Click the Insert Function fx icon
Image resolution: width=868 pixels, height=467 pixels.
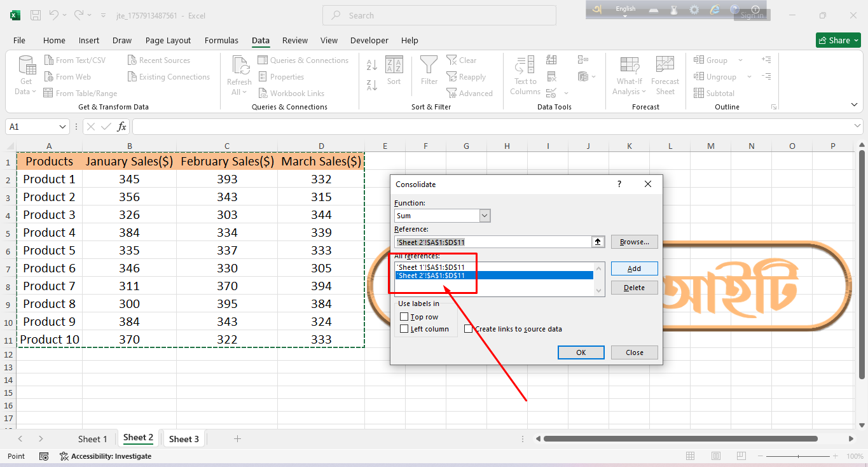click(x=121, y=127)
